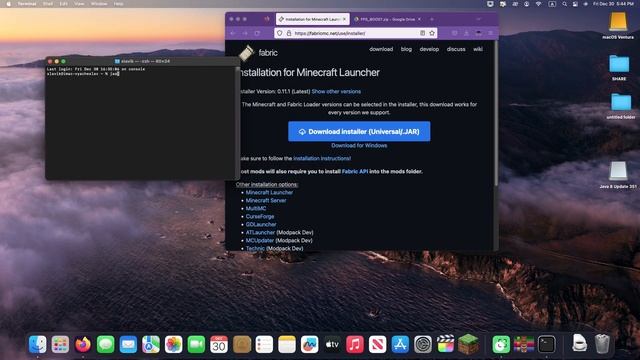Open the CurseForge option link
The height and width of the screenshot is (360, 640).
point(260,217)
